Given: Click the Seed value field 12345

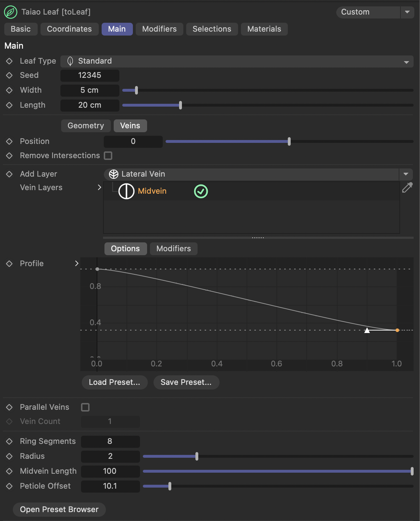Looking at the screenshot, I should click(90, 75).
